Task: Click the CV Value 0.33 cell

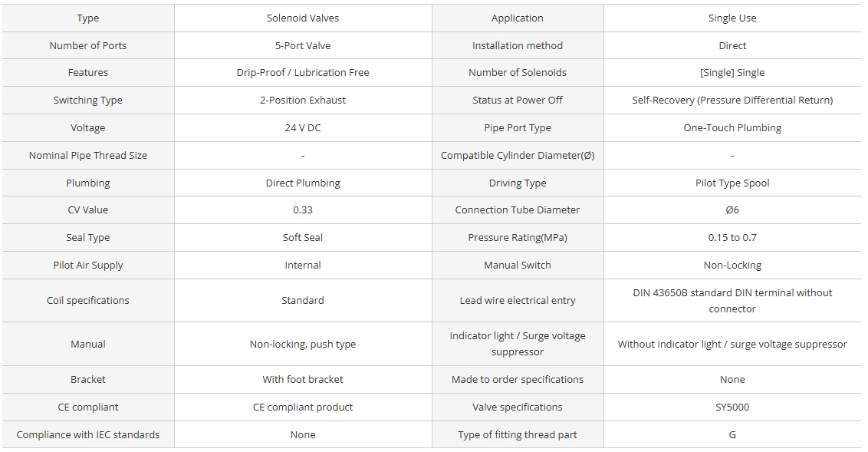Action: pos(303,210)
